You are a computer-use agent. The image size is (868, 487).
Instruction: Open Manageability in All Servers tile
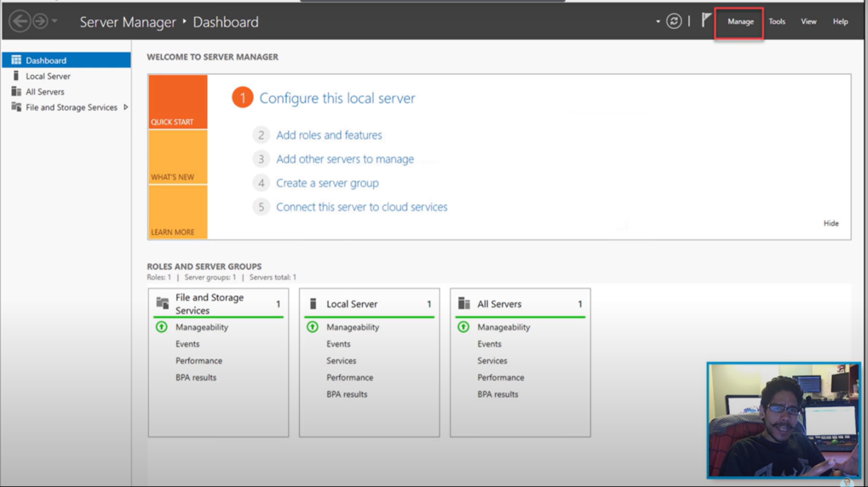[x=503, y=327]
